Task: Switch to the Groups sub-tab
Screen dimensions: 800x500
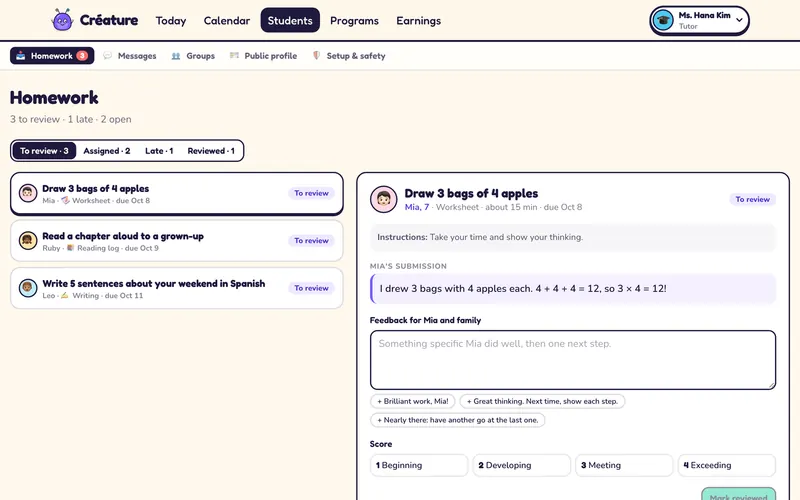Action: point(193,56)
